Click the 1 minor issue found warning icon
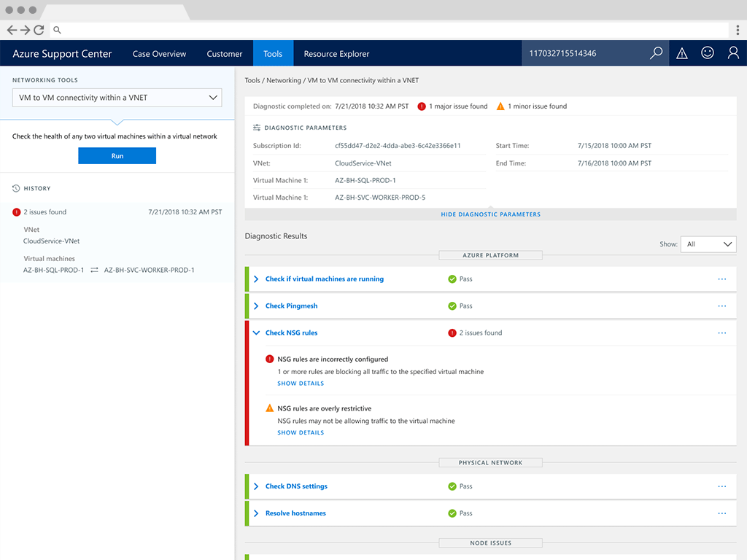747x560 pixels. (x=500, y=106)
